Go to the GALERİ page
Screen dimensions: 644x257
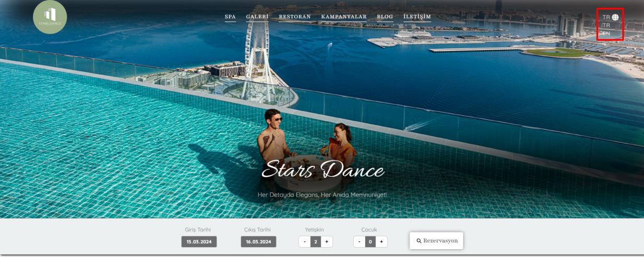[x=257, y=17]
